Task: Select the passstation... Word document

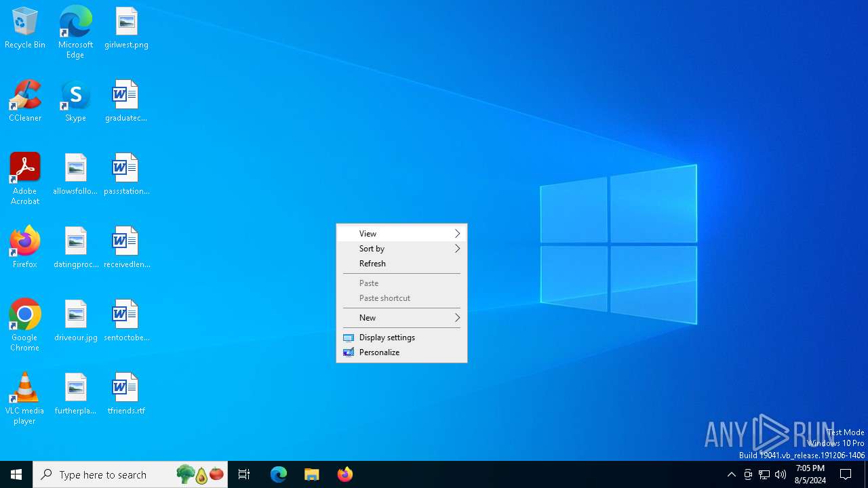Action: (x=126, y=175)
